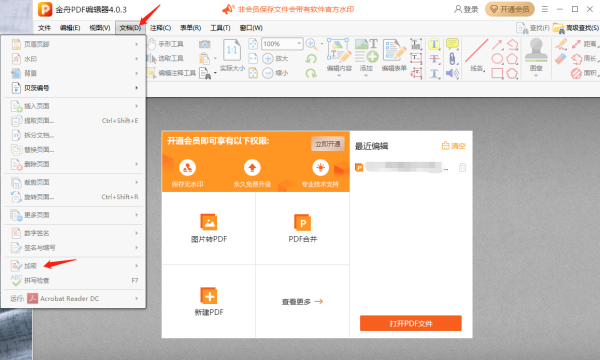Screen dimensions: 600x360
Task: Click the speaker sound annotation icon
Action: tap(452, 73)
